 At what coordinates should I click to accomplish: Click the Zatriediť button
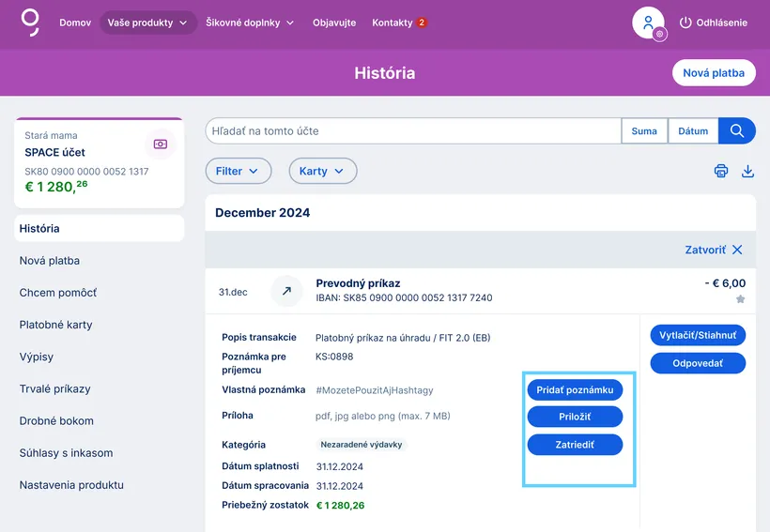coord(575,445)
